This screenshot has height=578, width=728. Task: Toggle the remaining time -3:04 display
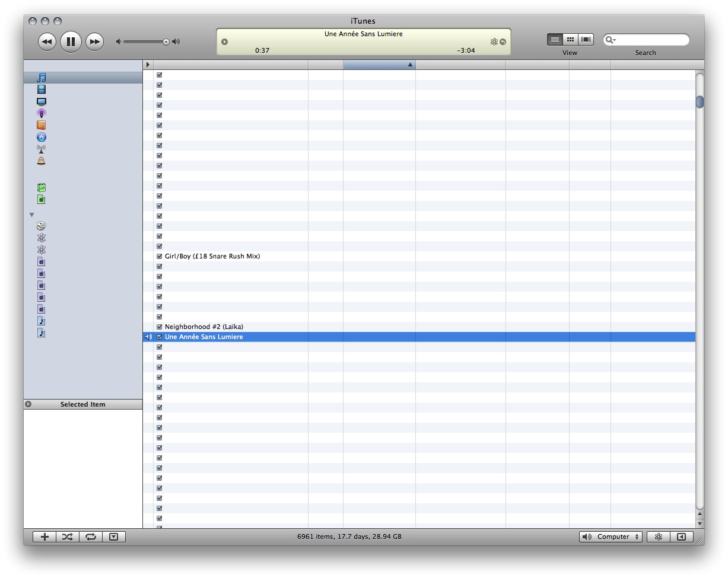coord(466,50)
